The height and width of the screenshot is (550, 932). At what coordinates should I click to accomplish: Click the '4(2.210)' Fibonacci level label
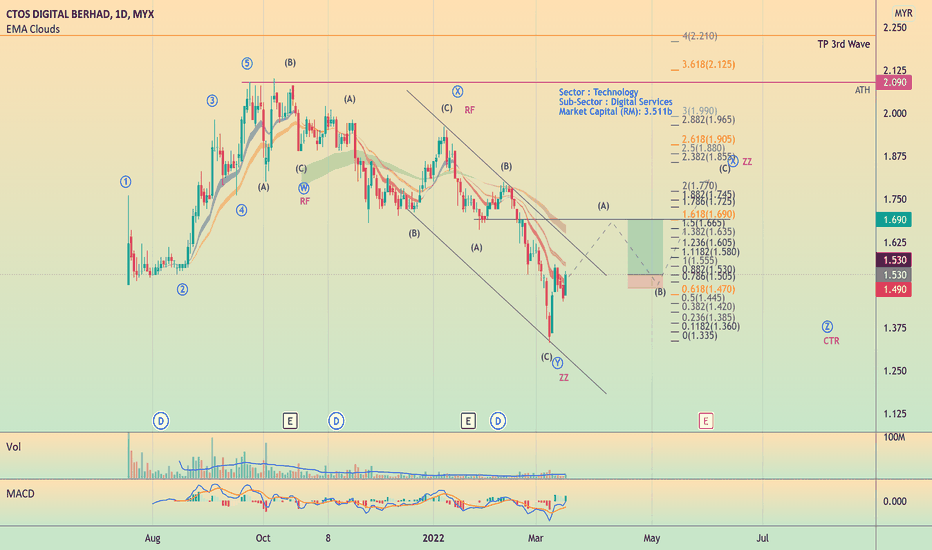(699, 36)
